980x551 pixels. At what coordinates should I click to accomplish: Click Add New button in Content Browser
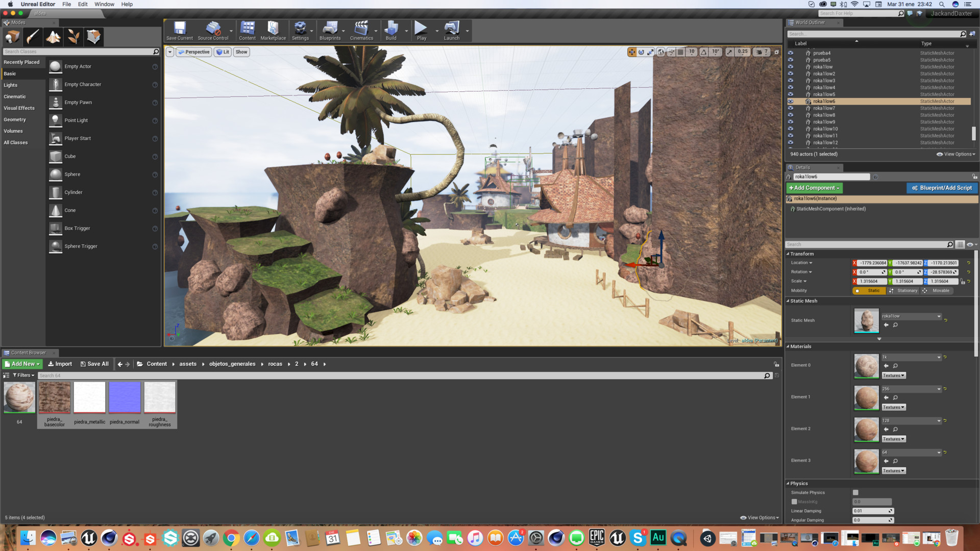[22, 364]
